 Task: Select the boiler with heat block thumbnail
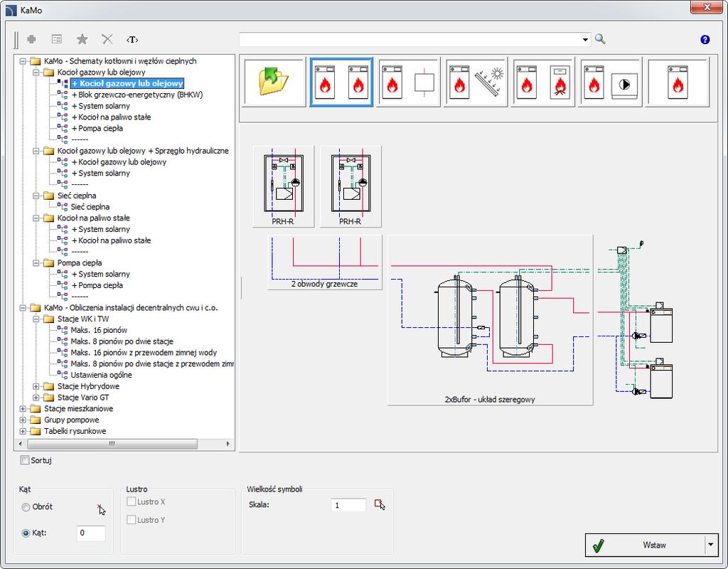coord(408,83)
